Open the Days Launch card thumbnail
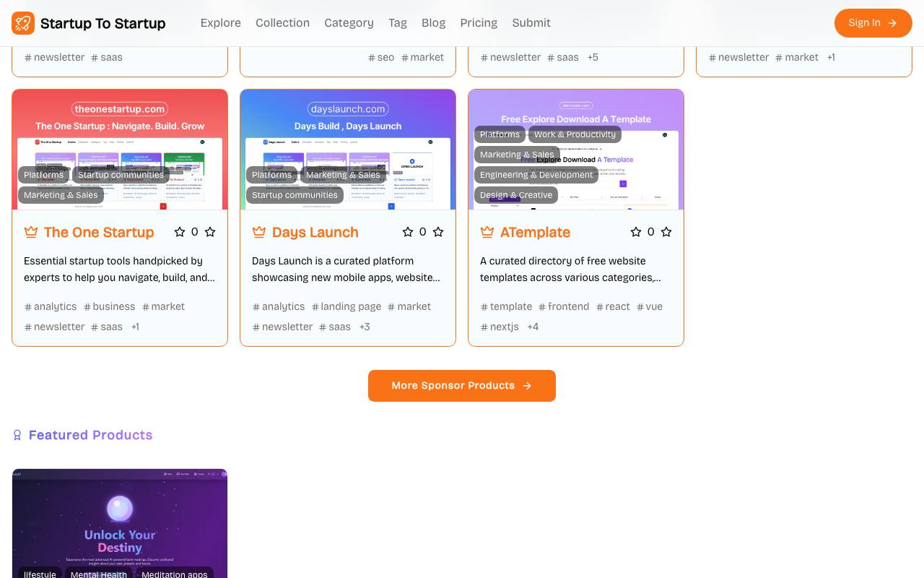924x578 pixels. point(348,150)
